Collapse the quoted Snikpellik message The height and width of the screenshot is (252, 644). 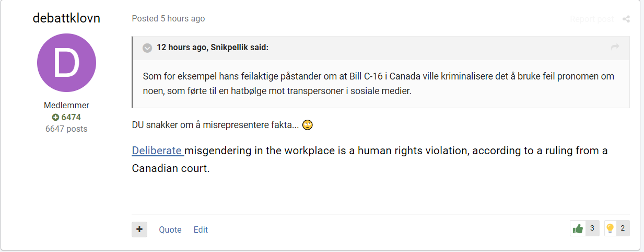coord(147,48)
